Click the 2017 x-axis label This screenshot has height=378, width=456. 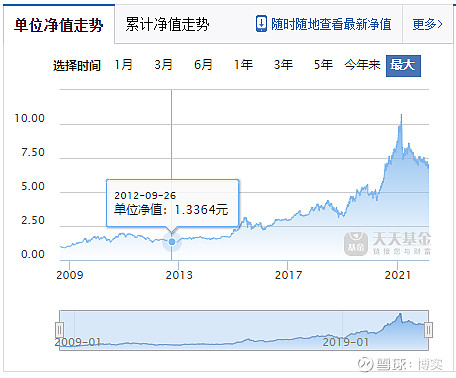point(288,275)
